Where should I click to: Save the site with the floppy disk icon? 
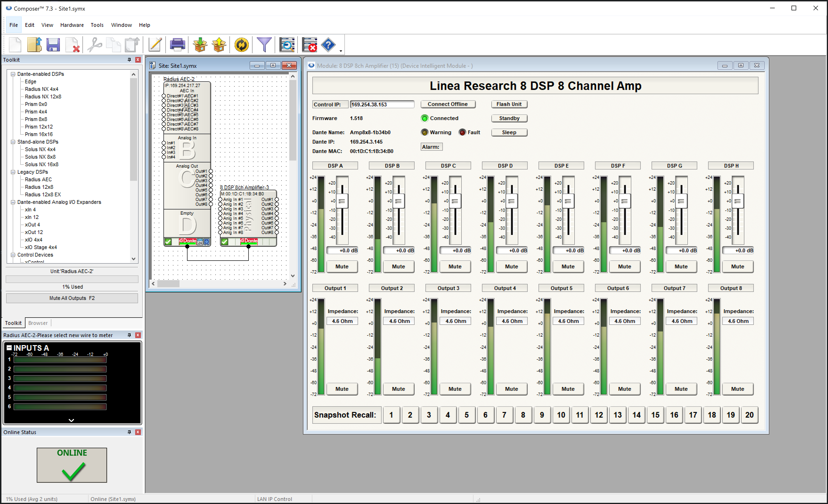click(x=53, y=45)
